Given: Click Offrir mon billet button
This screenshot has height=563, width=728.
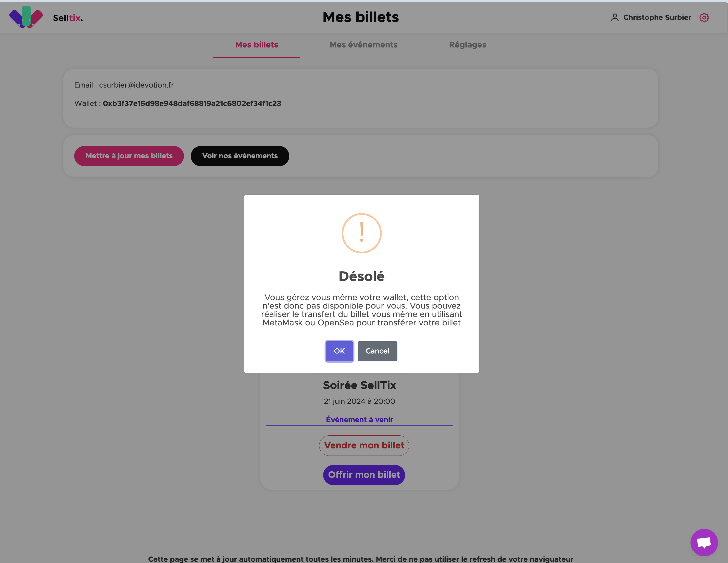Looking at the screenshot, I should pos(364,475).
